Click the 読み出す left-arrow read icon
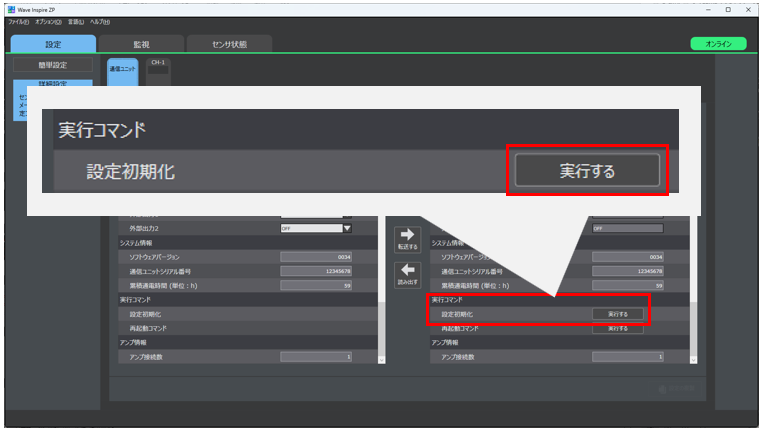Image resolution: width=759 pixels, height=429 pixels. pyautogui.click(x=407, y=275)
